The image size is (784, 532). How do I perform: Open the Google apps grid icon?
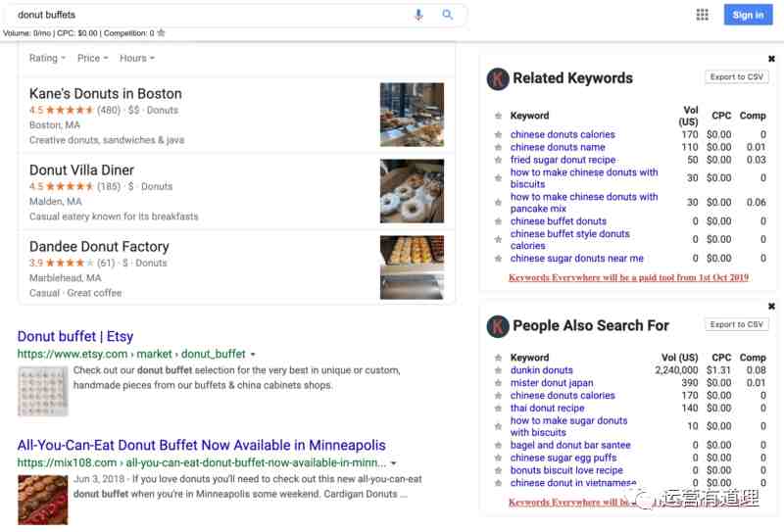pyautogui.click(x=702, y=15)
